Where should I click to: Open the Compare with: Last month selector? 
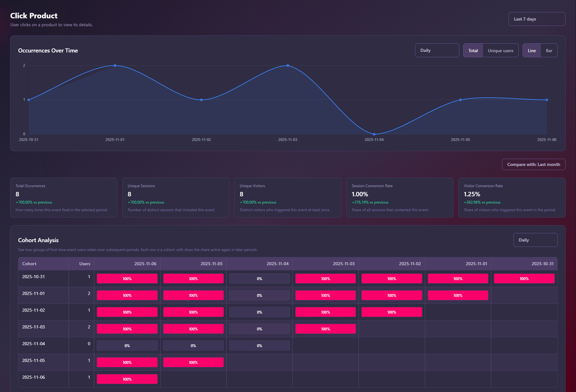[x=533, y=164]
